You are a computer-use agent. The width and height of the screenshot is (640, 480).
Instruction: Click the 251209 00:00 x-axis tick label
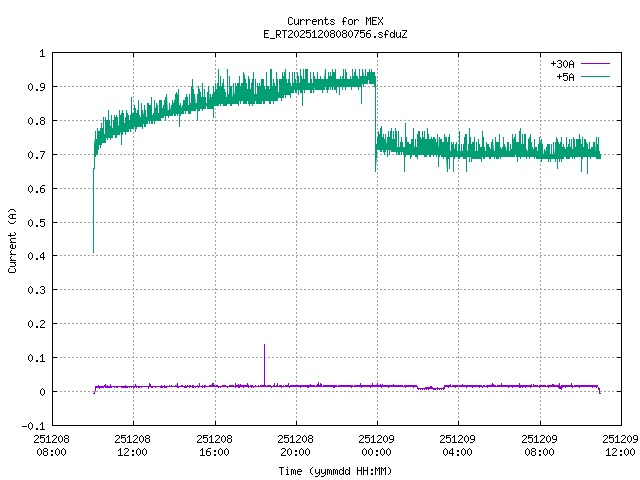pyautogui.click(x=376, y=444)
